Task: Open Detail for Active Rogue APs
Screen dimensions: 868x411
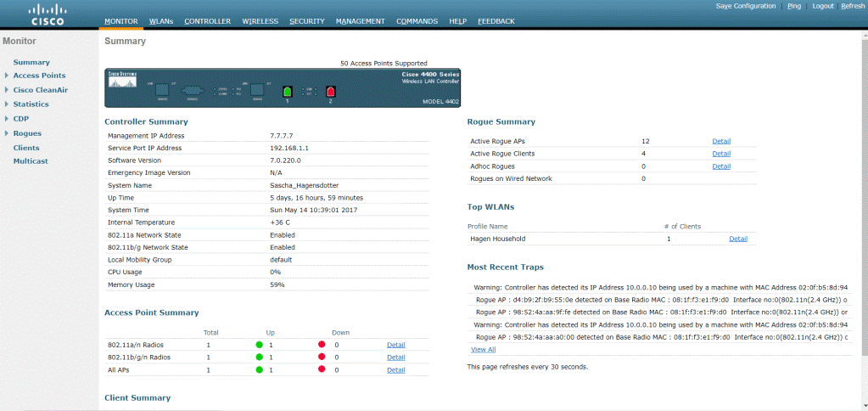Action: (x=721, y=141)
